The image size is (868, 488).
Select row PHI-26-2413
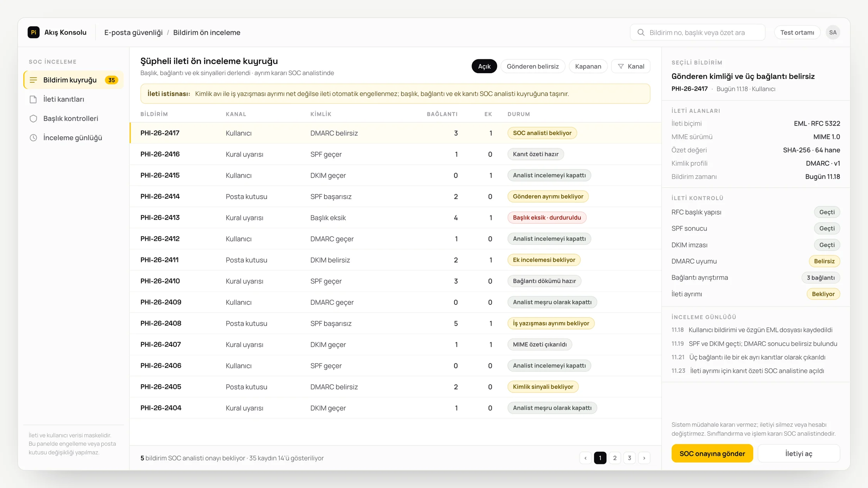pyautogui.click(x=396, y=218)
